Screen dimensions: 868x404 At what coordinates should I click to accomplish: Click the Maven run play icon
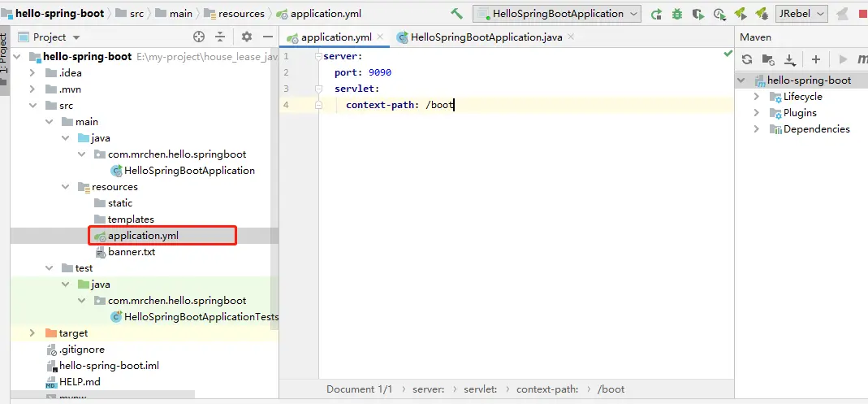[x=843, y=59]
